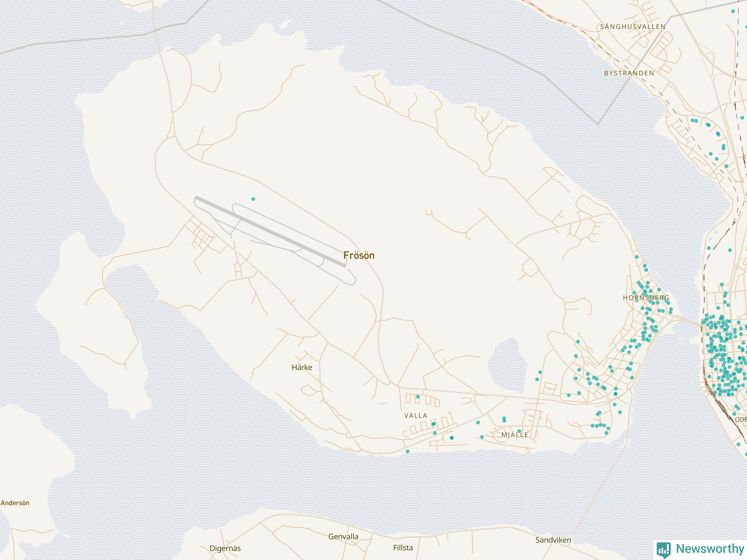This screenshot has width=747, height=560.
Task: Click the isolated teal dot by the airport runway
Action: click(x=253, y=199)
